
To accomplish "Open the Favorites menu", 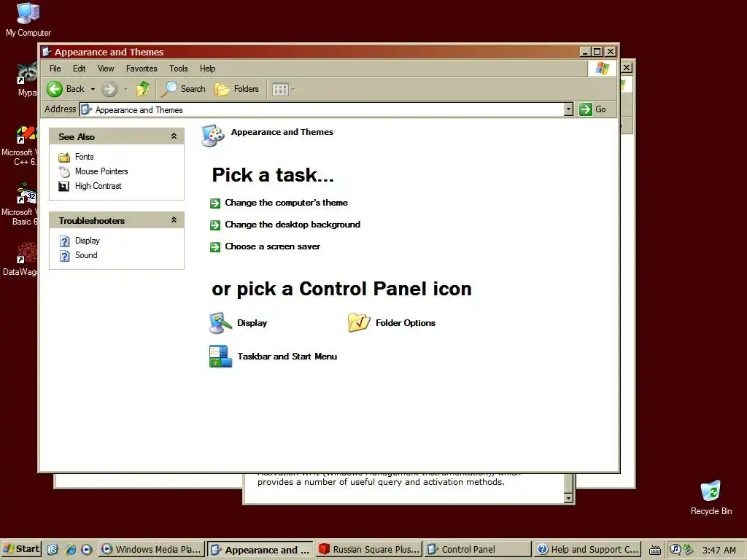I will click(142, 69).
